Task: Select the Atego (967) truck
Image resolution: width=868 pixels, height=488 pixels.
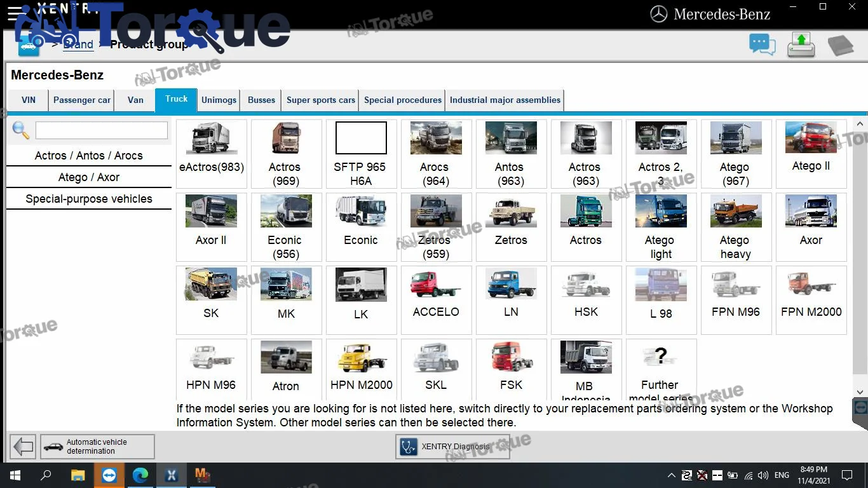Action: tap(736, 154)
